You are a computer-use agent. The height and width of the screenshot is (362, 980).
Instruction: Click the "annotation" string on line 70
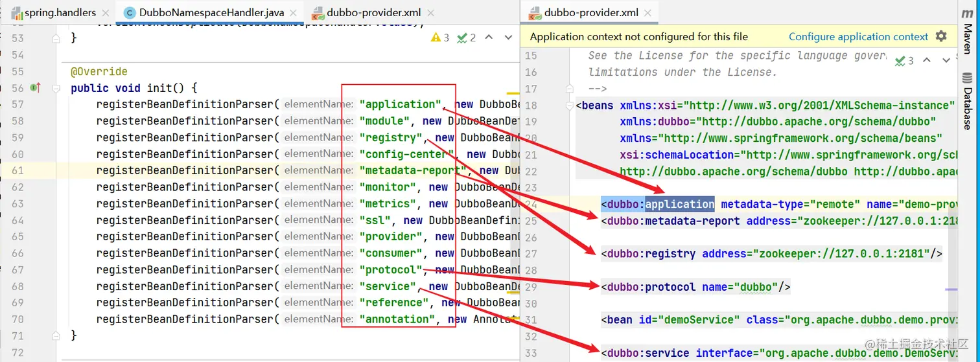[x=397, y=319]
